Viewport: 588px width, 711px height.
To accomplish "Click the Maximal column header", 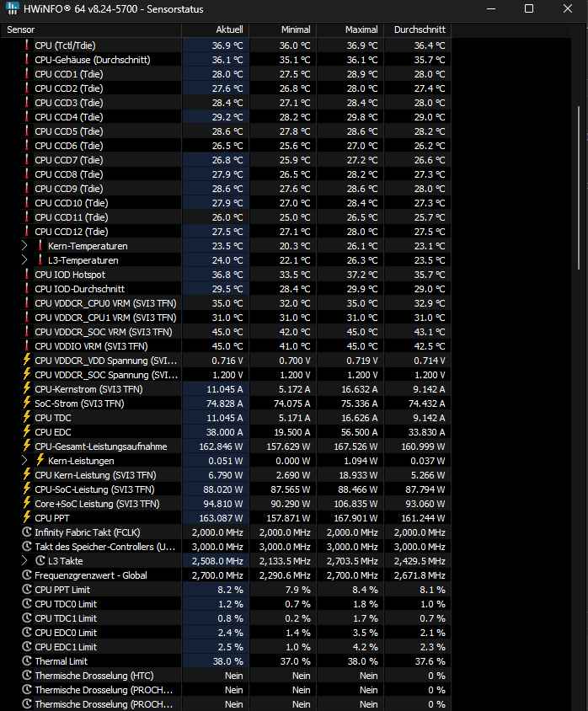I will point(350,29).
